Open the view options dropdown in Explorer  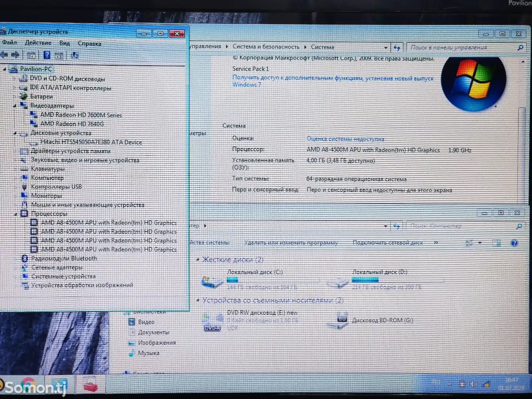pyautogui.click(x=480, y=243)
